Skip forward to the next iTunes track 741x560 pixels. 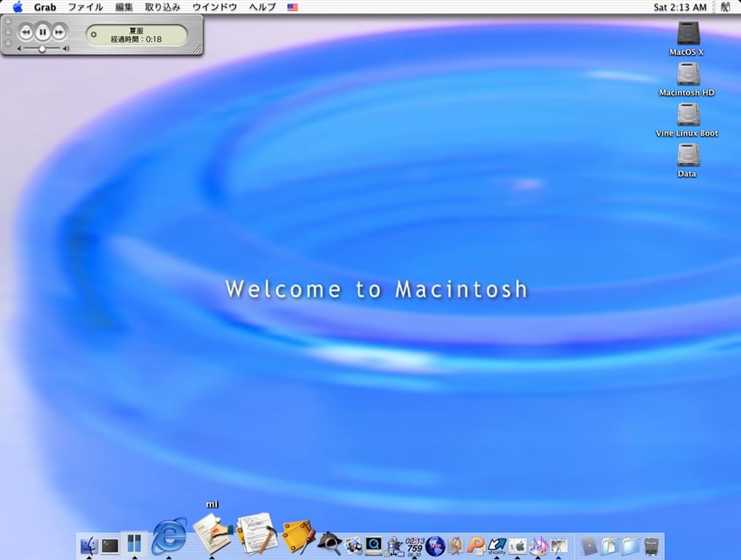point(59,32)
